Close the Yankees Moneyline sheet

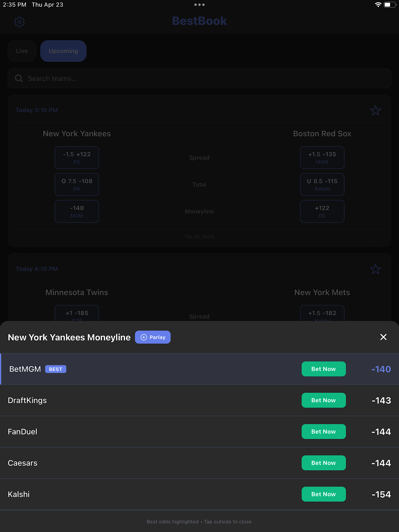click(x=383, y=337)
